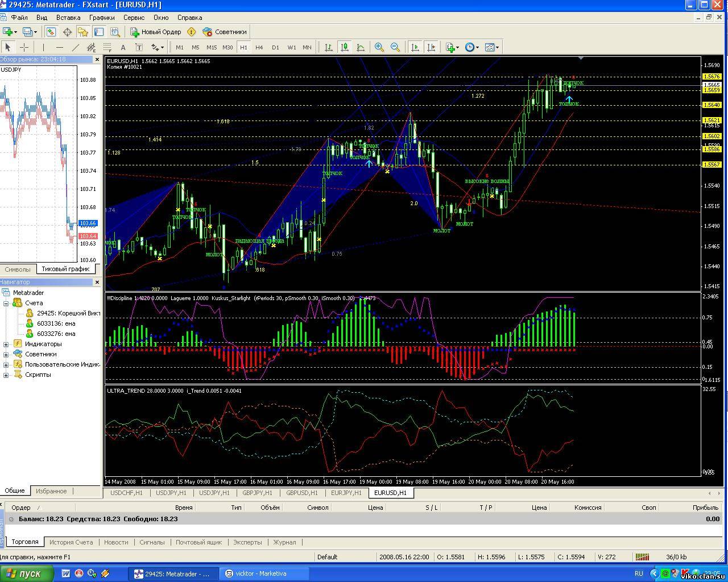The height and width of the screenshot is (582, 728).
Task: Zoom in on the chart
Action: tap(379, 47)
